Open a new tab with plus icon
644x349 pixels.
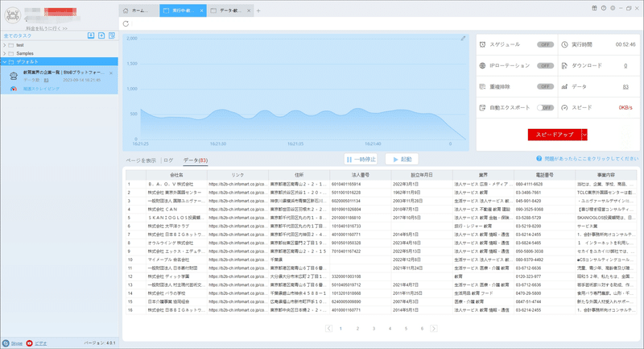(258, 10)
